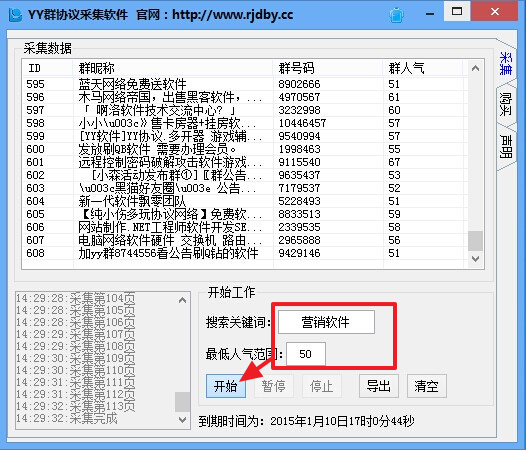
Task: Select row 607 电脑网络软件硬件
Action: [x=245, y=240]
